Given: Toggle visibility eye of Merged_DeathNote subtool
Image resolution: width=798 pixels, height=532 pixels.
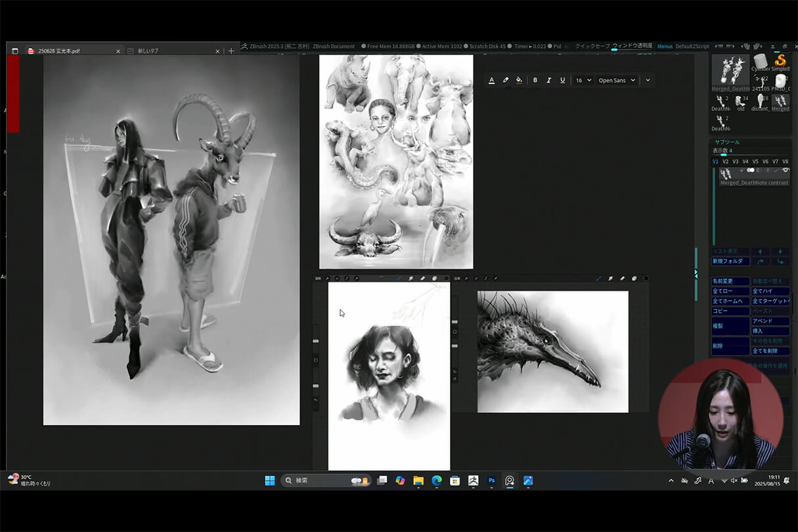Looking at the screenshot, I should click(786, 171).
